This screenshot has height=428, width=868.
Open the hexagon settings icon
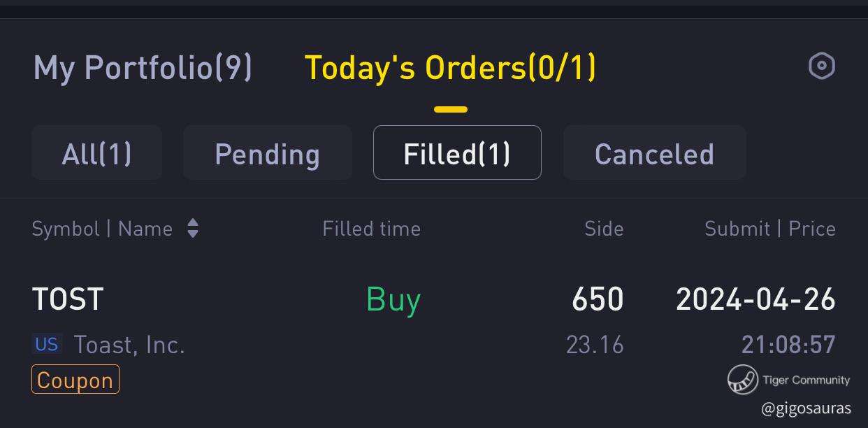click(822, 66)
